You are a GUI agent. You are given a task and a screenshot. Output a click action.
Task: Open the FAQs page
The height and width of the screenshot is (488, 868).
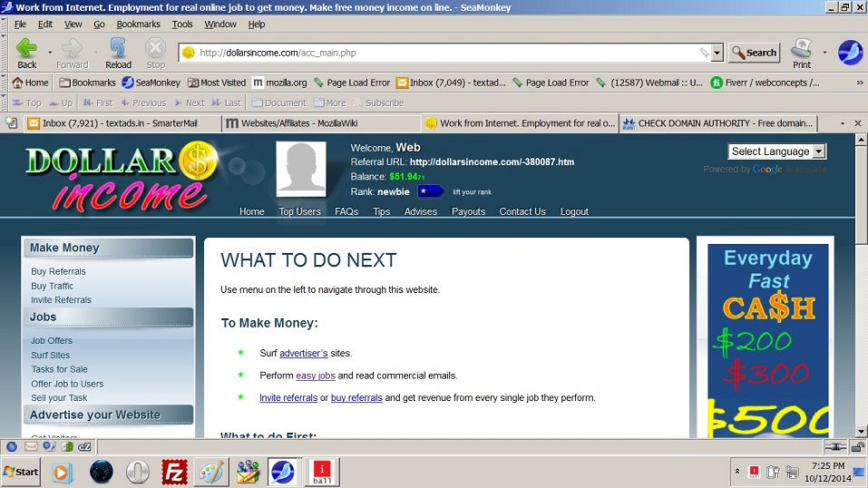click(x=346, y=211)
